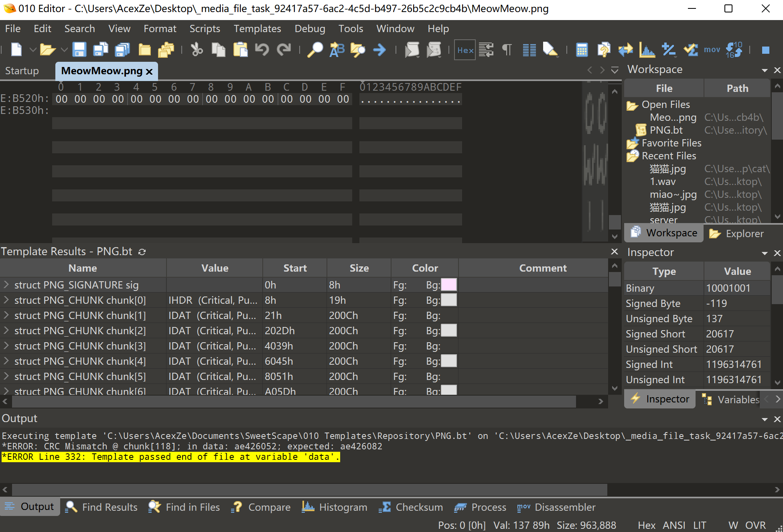Click the Save All toolbar icon
Screen dimensions: 783x532
coord(122,50)
